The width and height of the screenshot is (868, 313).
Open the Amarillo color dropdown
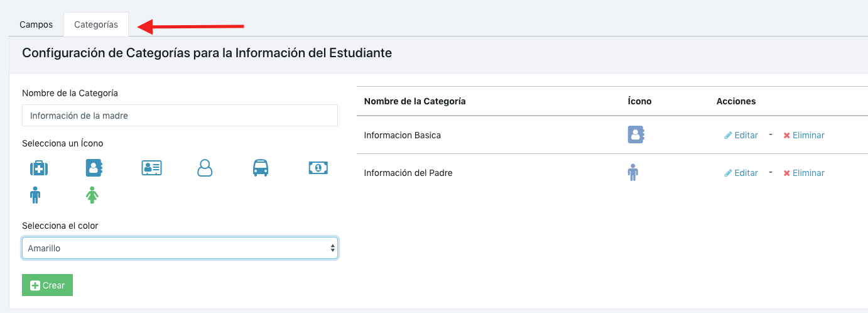(x=180, y=248)
